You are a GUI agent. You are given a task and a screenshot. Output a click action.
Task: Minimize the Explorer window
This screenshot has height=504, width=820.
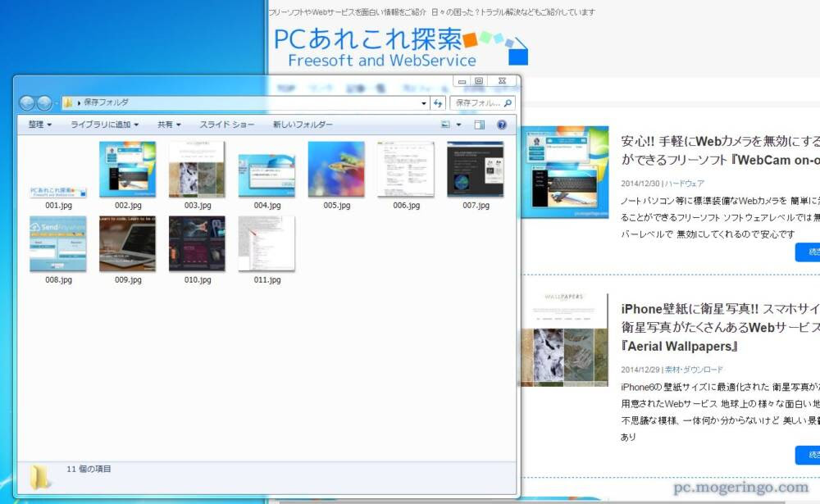tap(462, 81)
